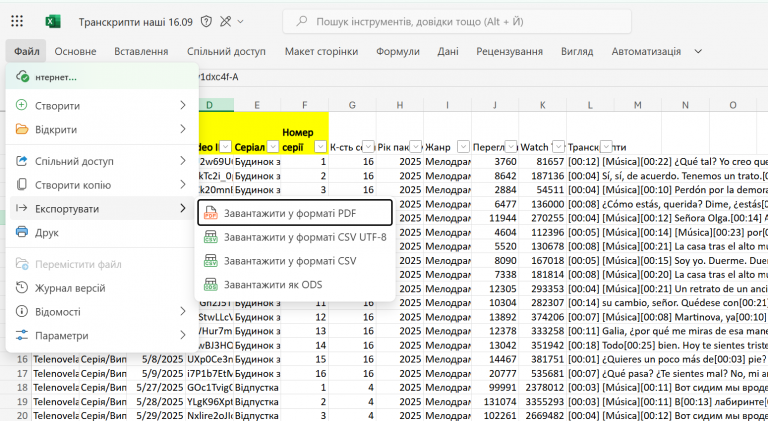Click the Створити копію copy icon
Screen dimensions: 768x421
click(x=22, y=185)
